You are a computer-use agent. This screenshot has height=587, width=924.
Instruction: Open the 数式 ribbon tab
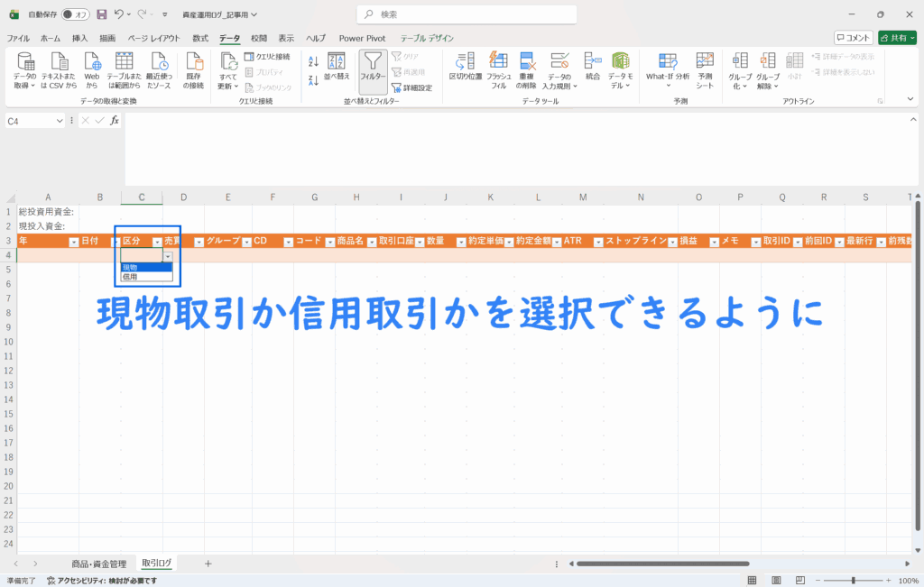[200, 38]
